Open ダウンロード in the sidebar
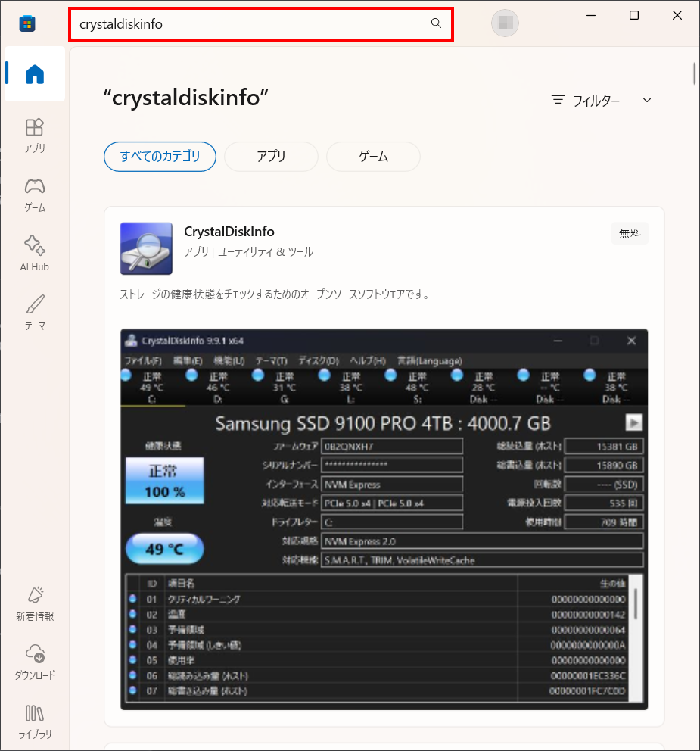700x751 pixels. (x=35, y=662)
